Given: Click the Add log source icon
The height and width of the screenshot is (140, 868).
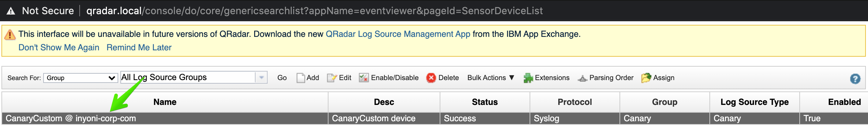Looking at the screenshot, I should [301, 78].
